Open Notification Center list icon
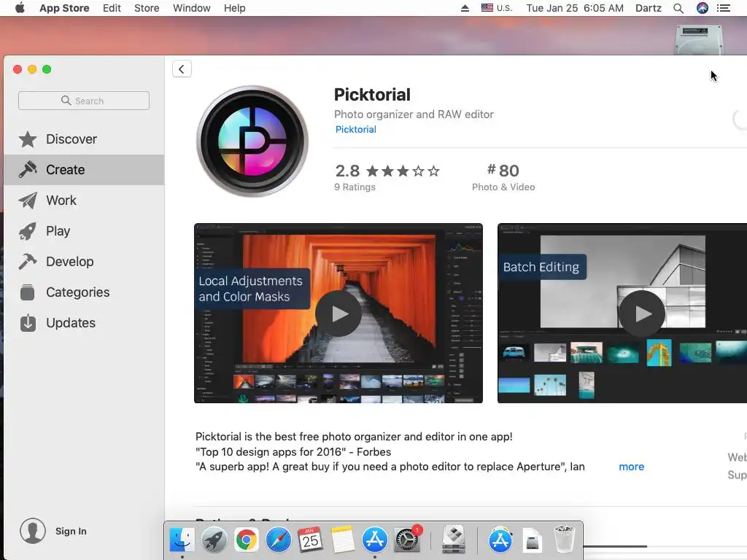The height and width of the screenshot is (560, 747). pyautogui.click(x=724, y=8)
